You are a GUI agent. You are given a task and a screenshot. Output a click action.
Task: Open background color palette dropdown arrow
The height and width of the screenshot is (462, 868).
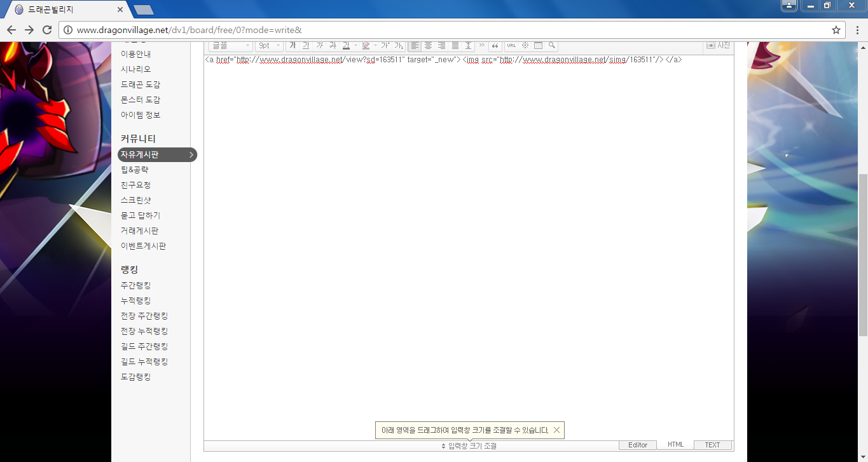(x=375, y=45)
